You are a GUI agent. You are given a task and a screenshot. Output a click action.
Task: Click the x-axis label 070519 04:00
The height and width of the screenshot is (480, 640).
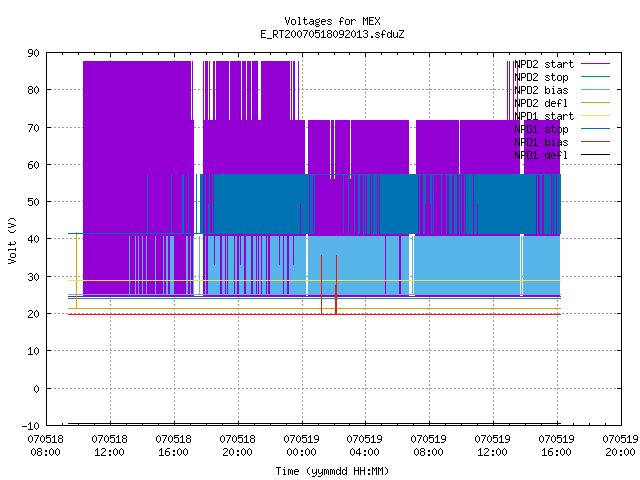[365, 446]
